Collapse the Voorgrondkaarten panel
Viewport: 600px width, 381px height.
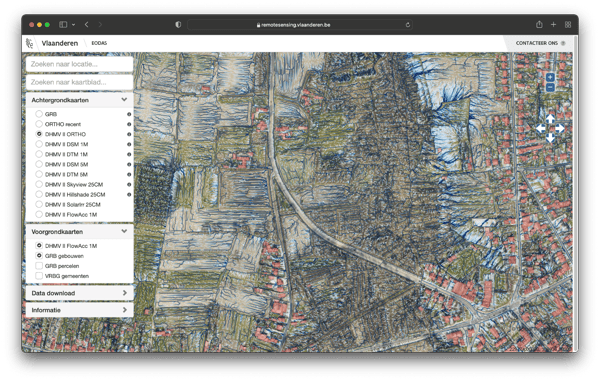124,231
